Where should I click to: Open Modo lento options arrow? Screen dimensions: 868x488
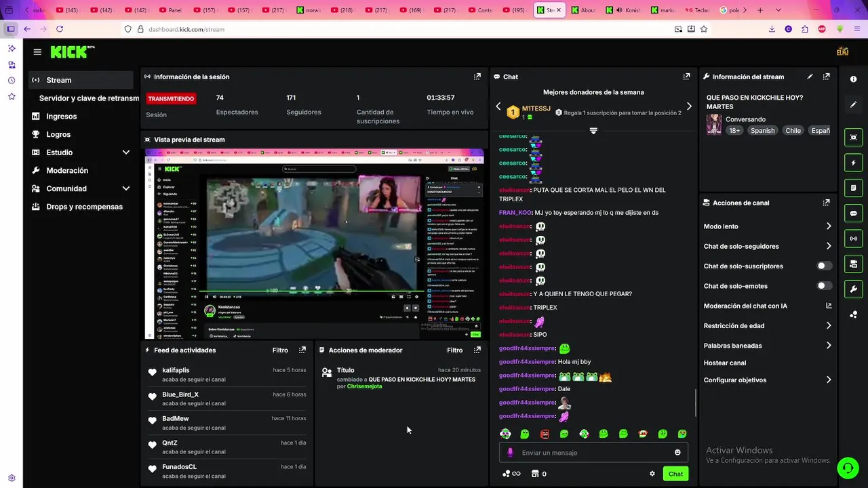(x=828, y=226)
